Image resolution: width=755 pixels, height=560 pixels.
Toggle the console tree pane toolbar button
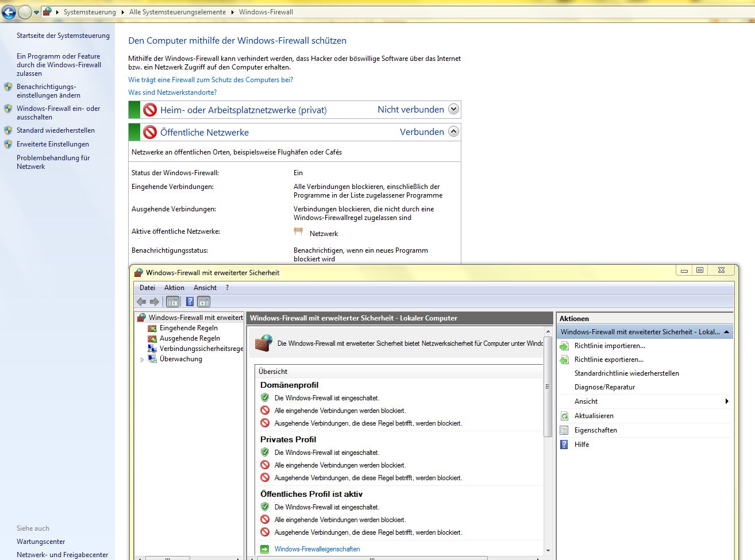(x=172, y=302)
